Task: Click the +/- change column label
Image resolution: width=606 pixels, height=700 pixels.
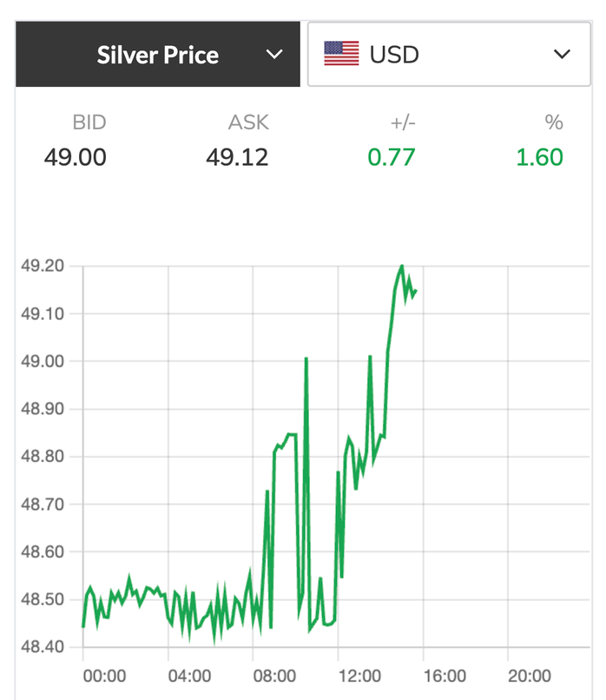Action: pos(403,122)
